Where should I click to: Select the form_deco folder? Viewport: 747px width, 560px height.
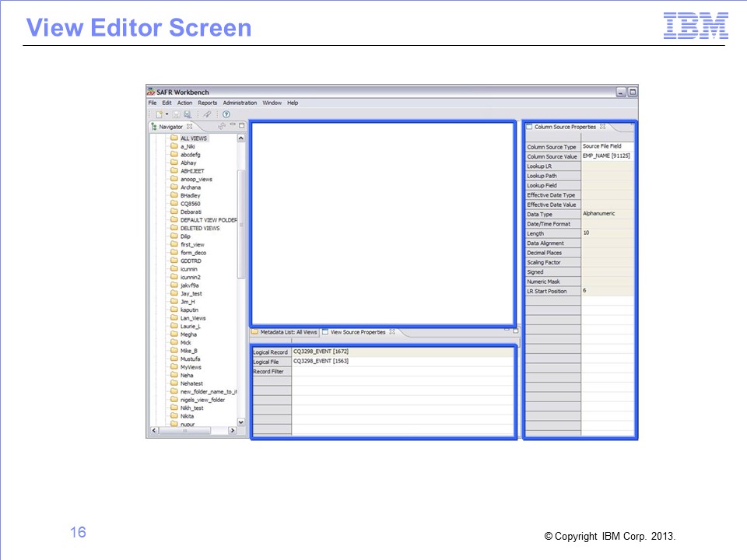[194, 253]
